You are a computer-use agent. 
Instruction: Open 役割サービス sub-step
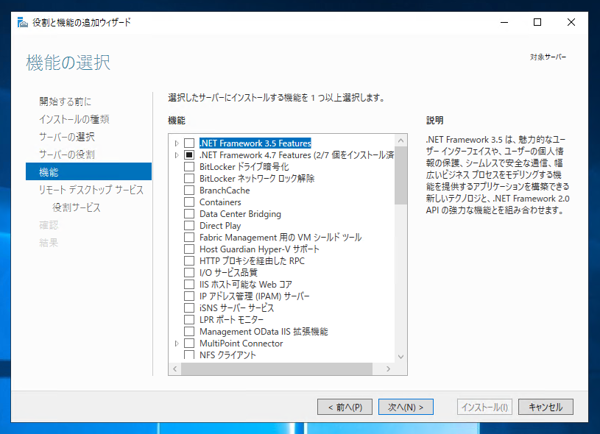point(76,207)
